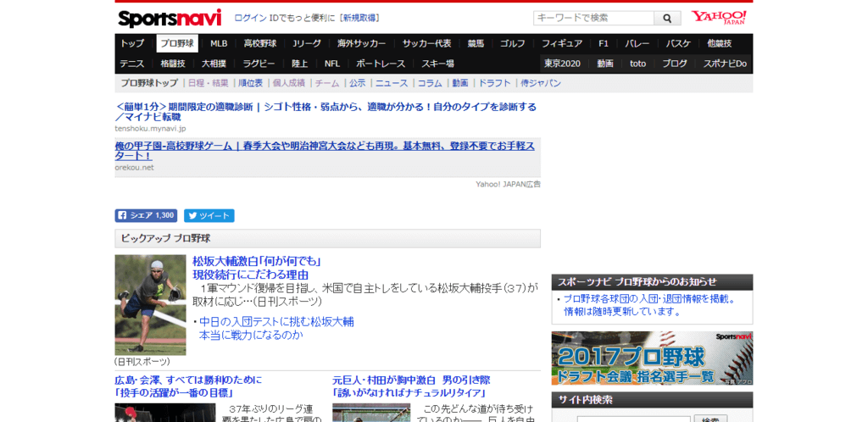Screen dimensions: 868x422
Task: Open 大相撲 section
Action: point(214,64)
